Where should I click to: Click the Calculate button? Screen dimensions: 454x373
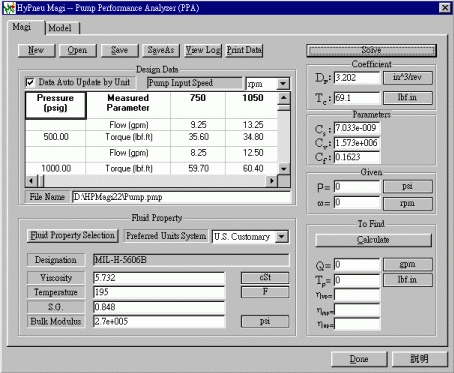tap(373, 240)
